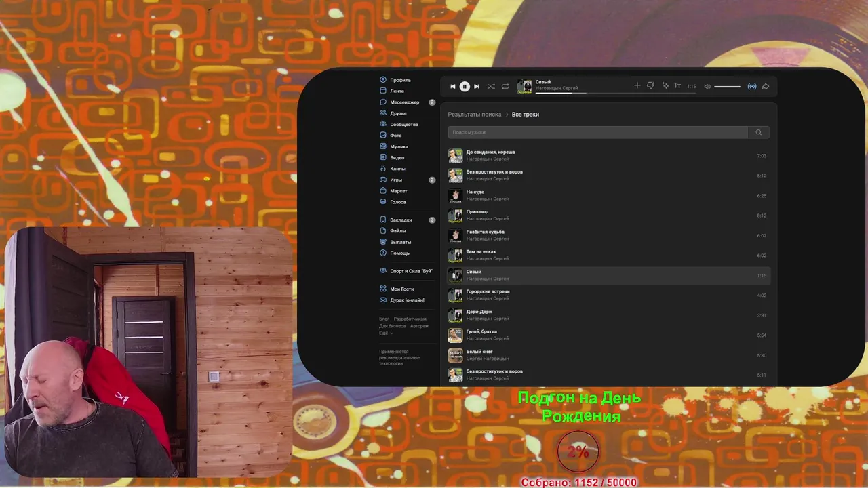Go back to Результаты поиска breadcrumb
This screenshot has height=488, width=868.
[475, 115]
